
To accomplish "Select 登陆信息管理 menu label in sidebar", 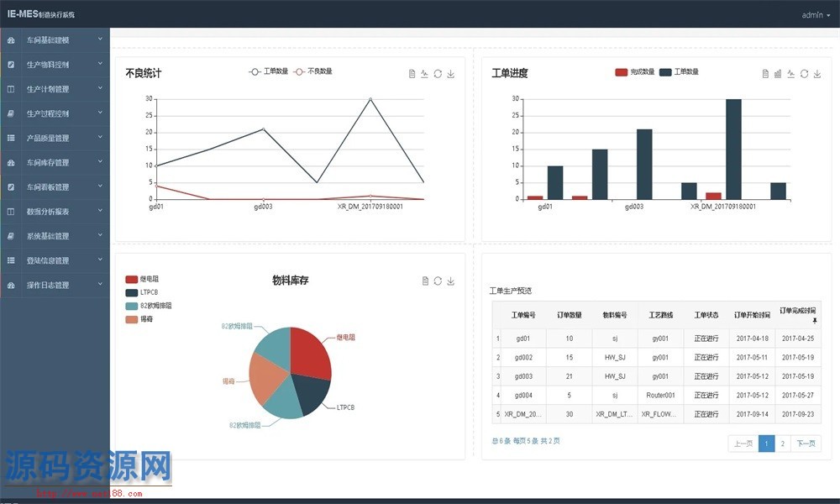I will point(48,261).
